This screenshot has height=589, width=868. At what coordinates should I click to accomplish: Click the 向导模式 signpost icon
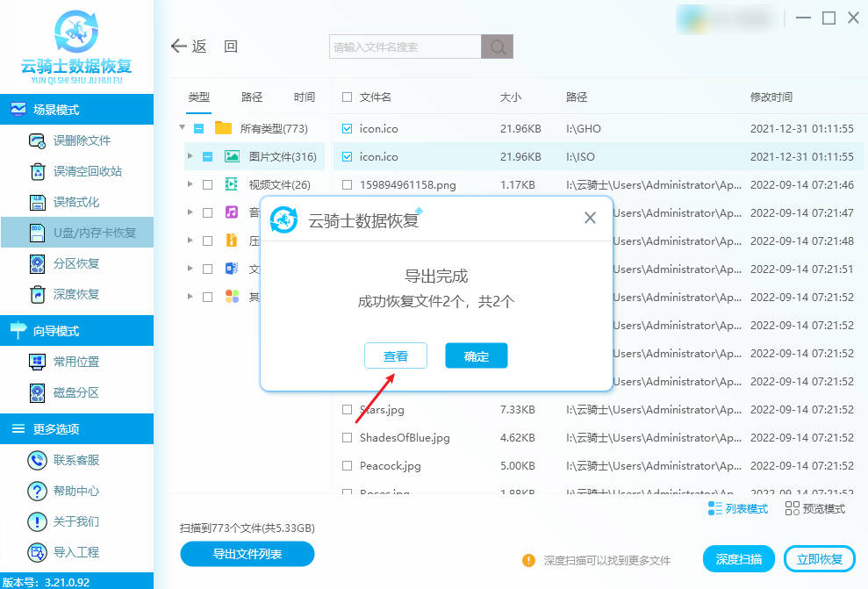[x=18, y=330]
